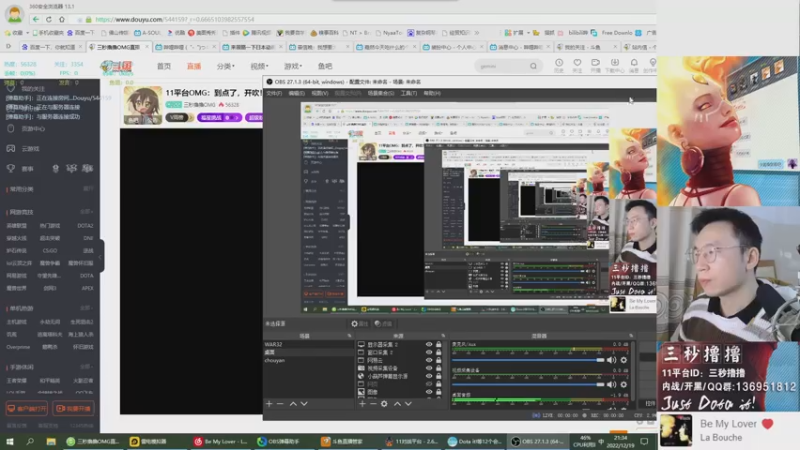This screenshot has height=450, width=800.
Task: Open the OBS 文件(F) menu
Action: [x=274, y=93]
